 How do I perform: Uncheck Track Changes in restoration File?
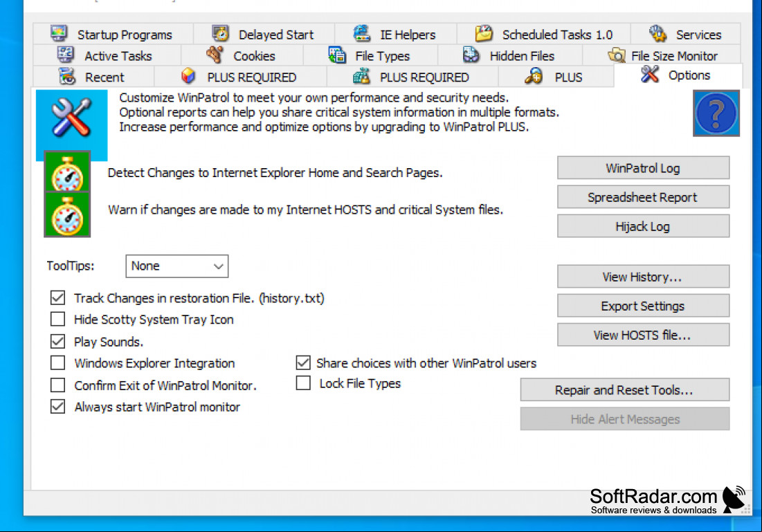pyautogui.click(x=58, y=297)
